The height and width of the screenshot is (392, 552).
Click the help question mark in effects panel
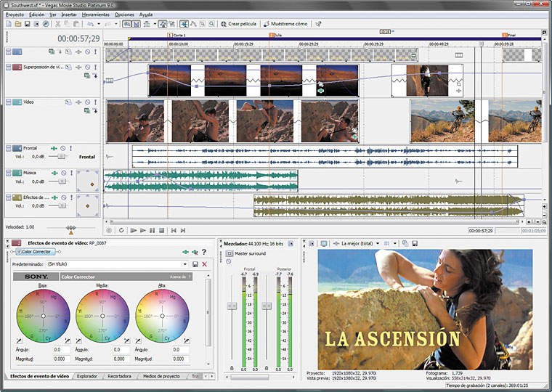204,251
